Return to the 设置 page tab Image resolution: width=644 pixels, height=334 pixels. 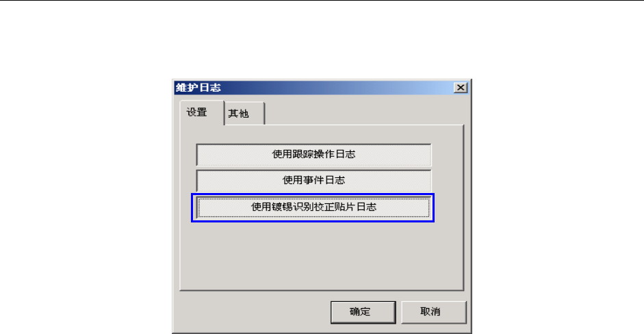tap(202, 112)
